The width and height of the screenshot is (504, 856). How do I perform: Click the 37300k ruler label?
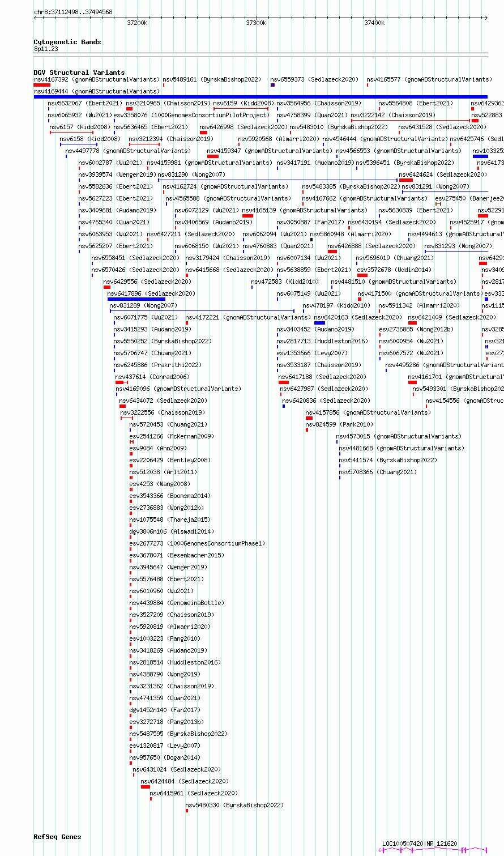tap(256, 23)
